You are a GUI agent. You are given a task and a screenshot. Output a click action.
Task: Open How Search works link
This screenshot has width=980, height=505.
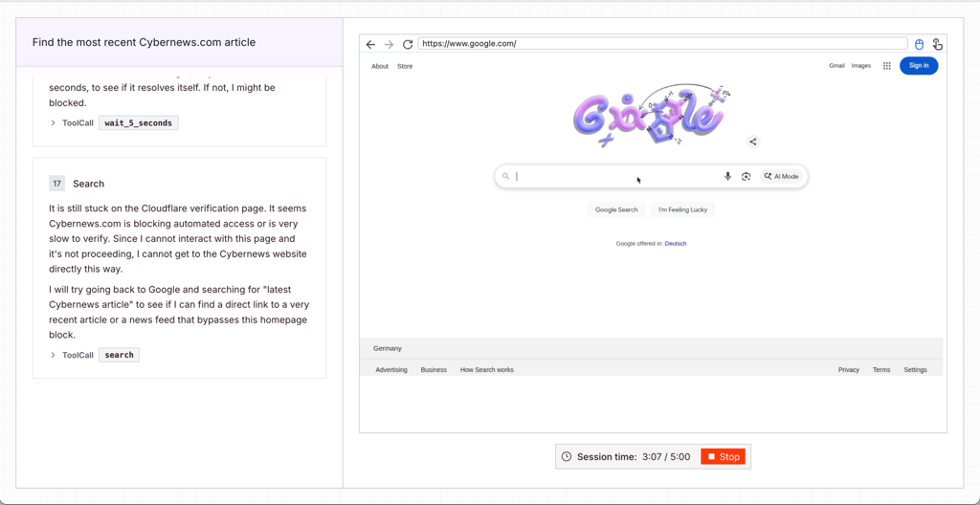[487, 370]
